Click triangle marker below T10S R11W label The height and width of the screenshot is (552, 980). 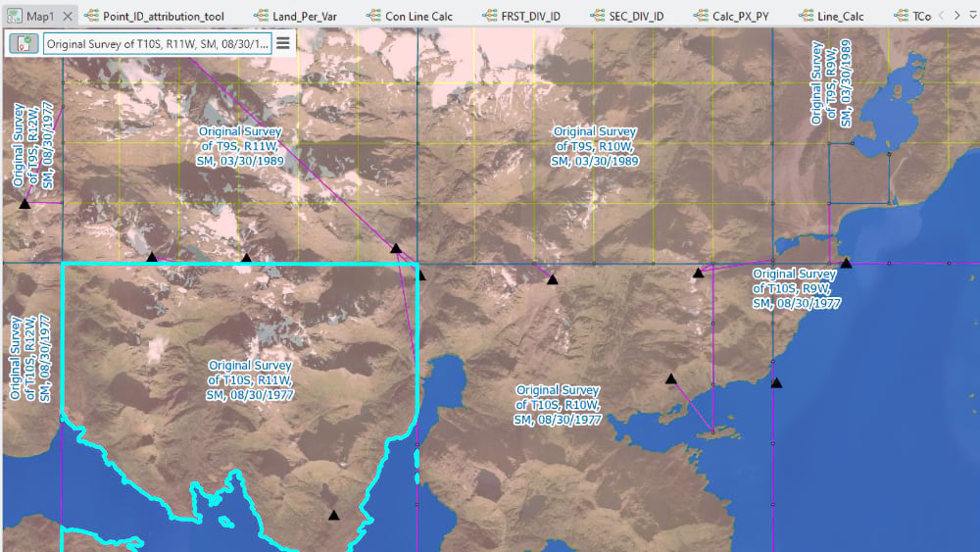click(x=334, y=515)
